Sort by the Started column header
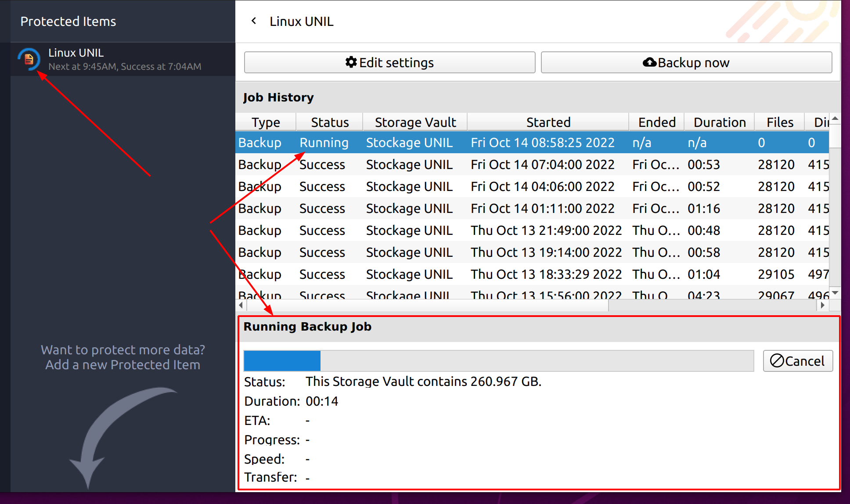 (x=548, y=122)
